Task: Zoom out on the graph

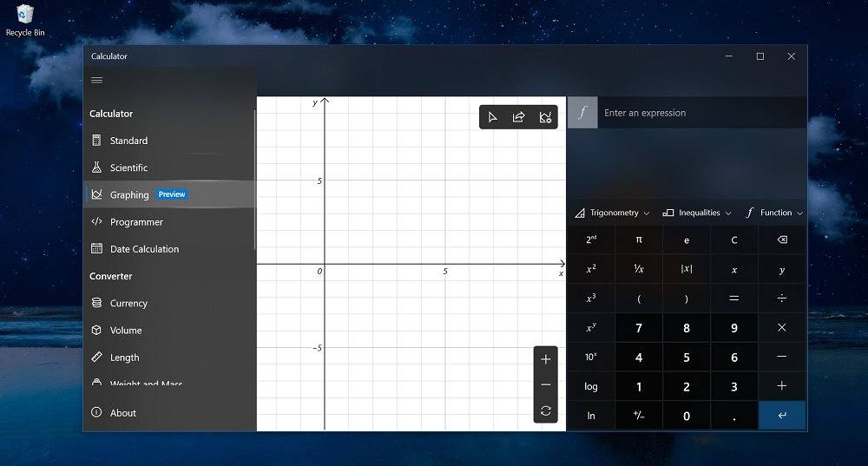Action: [x=546, y=384]
